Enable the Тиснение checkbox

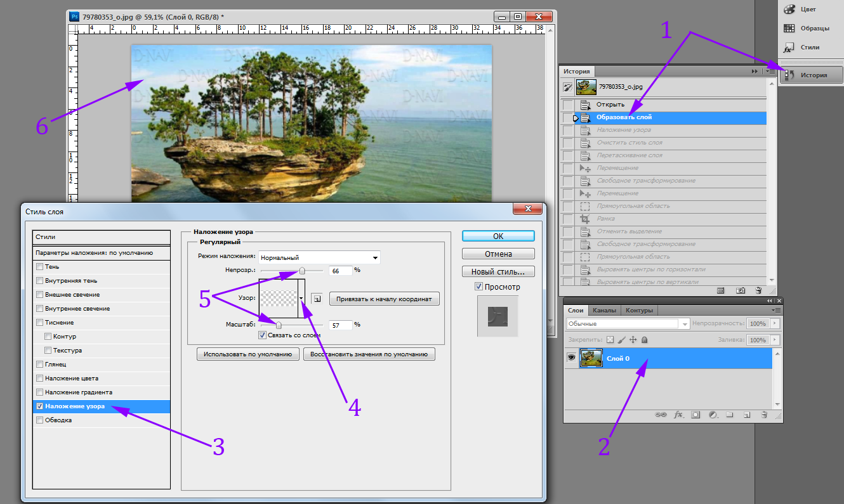click(x=40, y=322)
